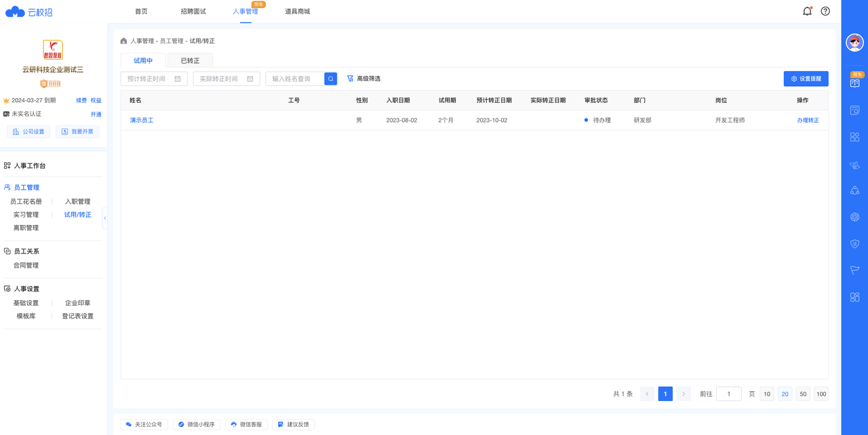Collapse the left navigation panel chevron

click(x=105, y=217)
